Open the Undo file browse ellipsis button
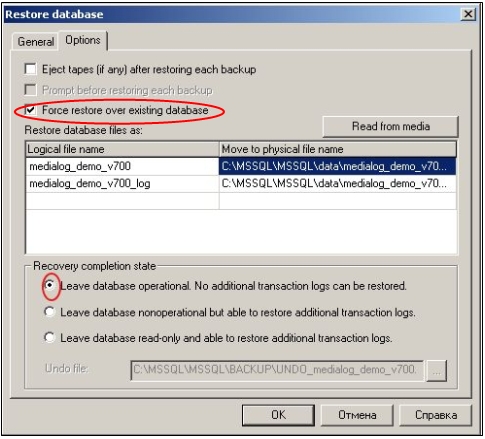 click(436, 371)
